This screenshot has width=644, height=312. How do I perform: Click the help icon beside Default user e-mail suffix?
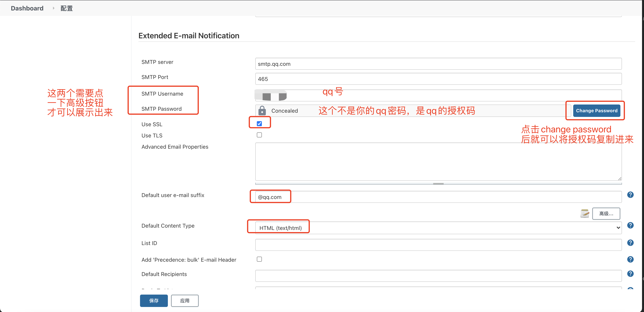[x=630, y=195]
